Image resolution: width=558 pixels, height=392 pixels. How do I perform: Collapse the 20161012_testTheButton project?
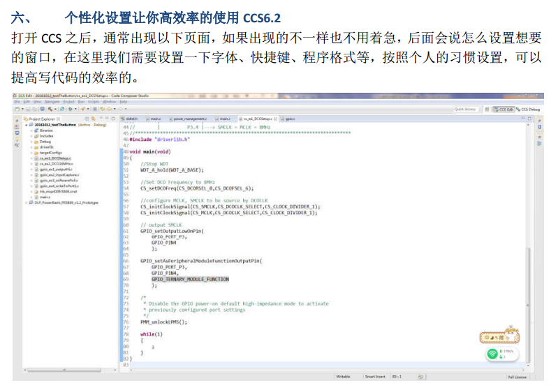(x=27, y=125)
